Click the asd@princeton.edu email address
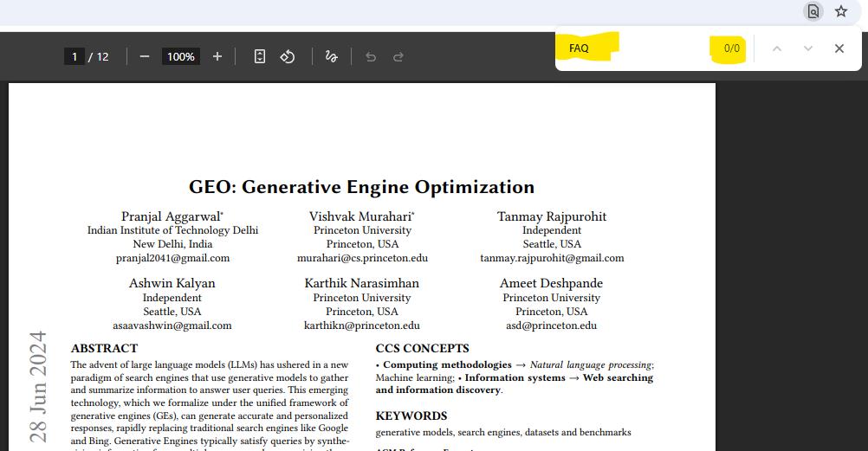The image size is (868, 451). [551, 325]
